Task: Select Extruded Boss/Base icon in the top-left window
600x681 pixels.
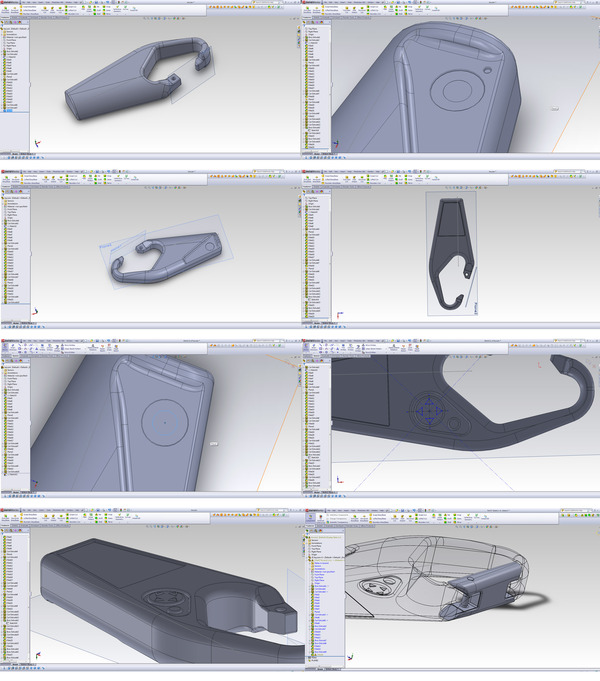Action: pyautogui.click(x=6, y=11)
